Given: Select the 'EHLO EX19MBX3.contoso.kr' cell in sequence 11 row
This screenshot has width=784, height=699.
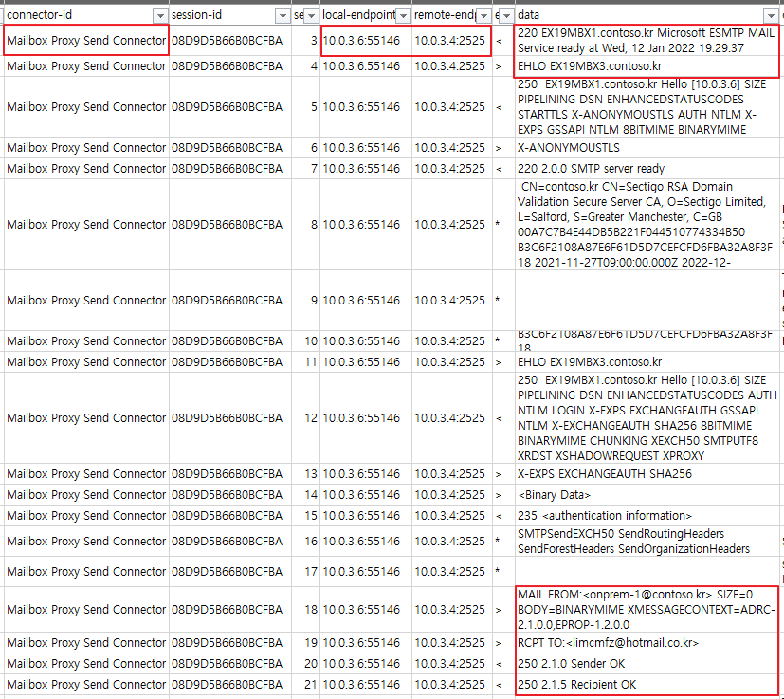Looking at the screenshot, I should 647,361.
